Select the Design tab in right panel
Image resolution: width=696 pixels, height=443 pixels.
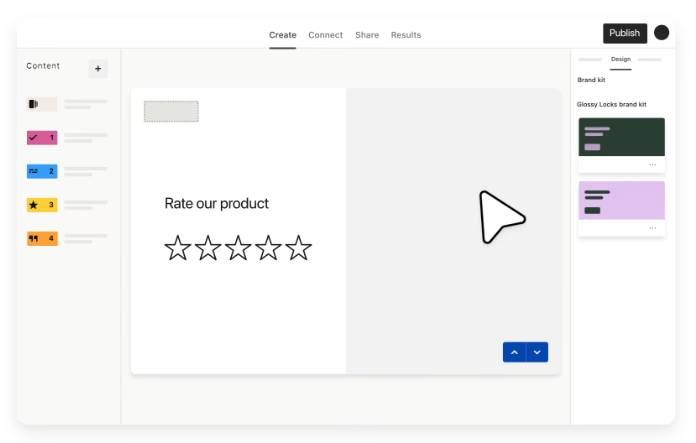point(621,59)
